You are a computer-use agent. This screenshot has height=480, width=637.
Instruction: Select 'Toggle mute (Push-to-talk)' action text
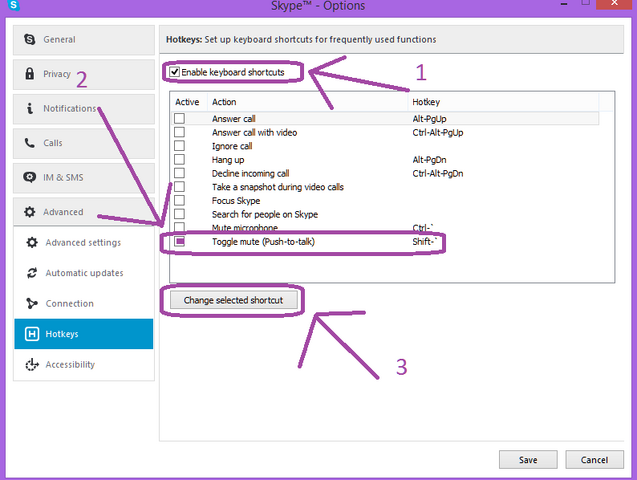263,242
